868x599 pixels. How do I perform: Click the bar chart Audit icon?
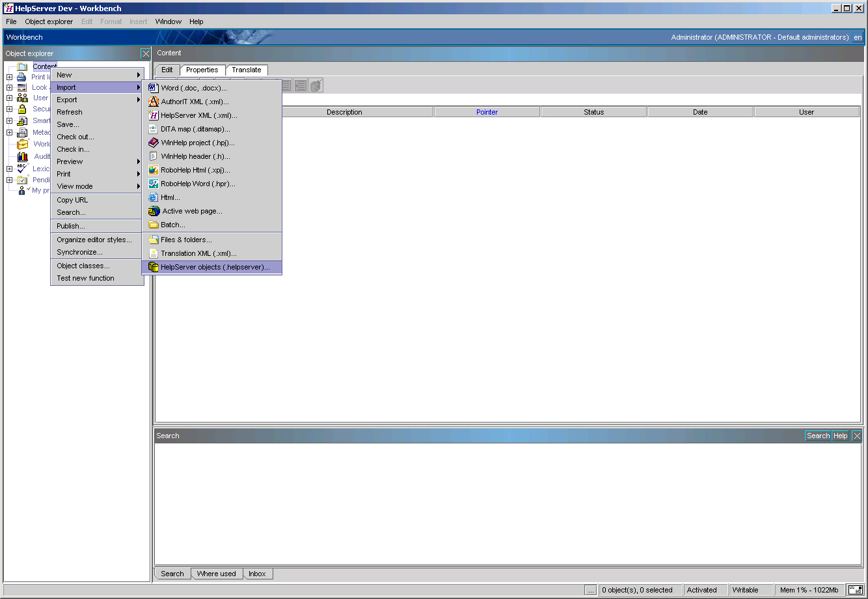coord(23,156)
